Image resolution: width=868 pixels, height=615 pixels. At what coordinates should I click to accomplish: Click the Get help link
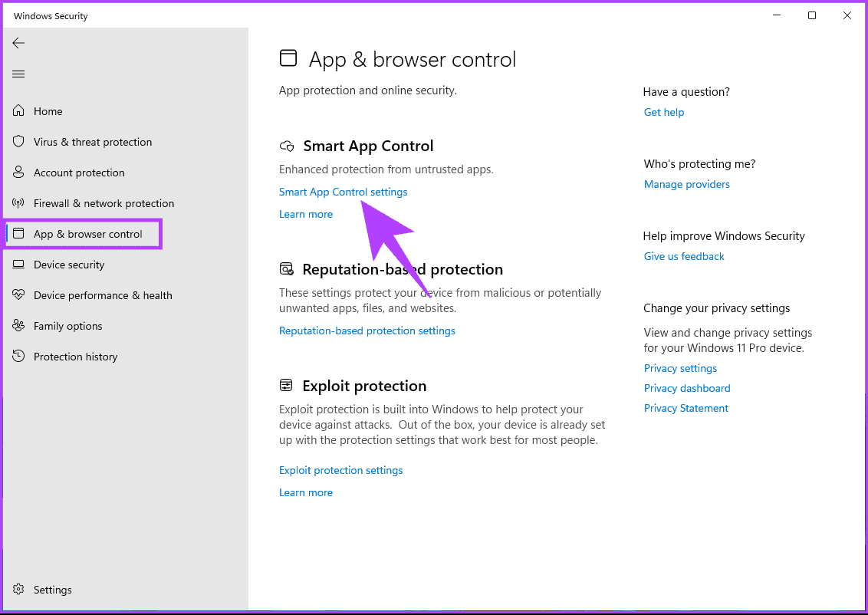(x=664, y=112)
